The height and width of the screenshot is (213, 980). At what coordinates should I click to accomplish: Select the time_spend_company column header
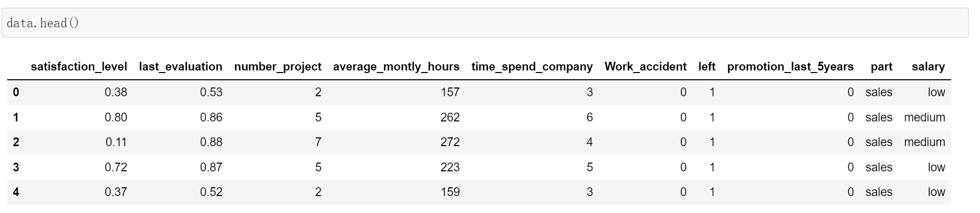click(x=532, y=67)
